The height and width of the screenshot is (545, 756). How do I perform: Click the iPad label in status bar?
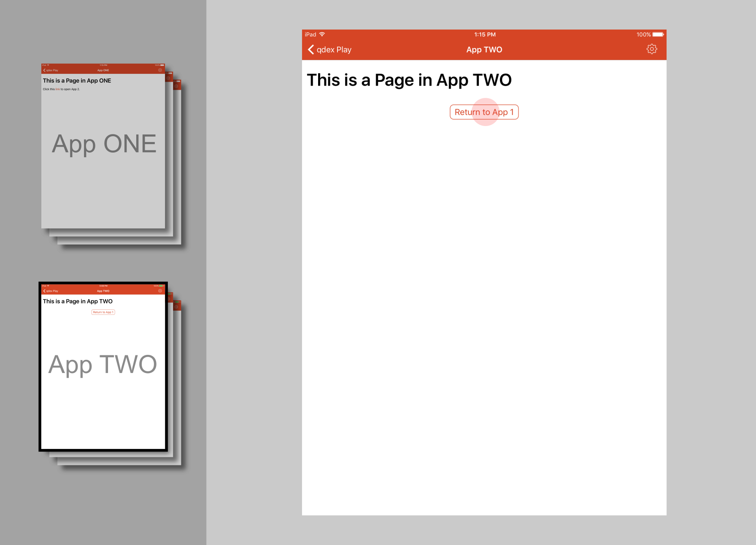[310, 35]
